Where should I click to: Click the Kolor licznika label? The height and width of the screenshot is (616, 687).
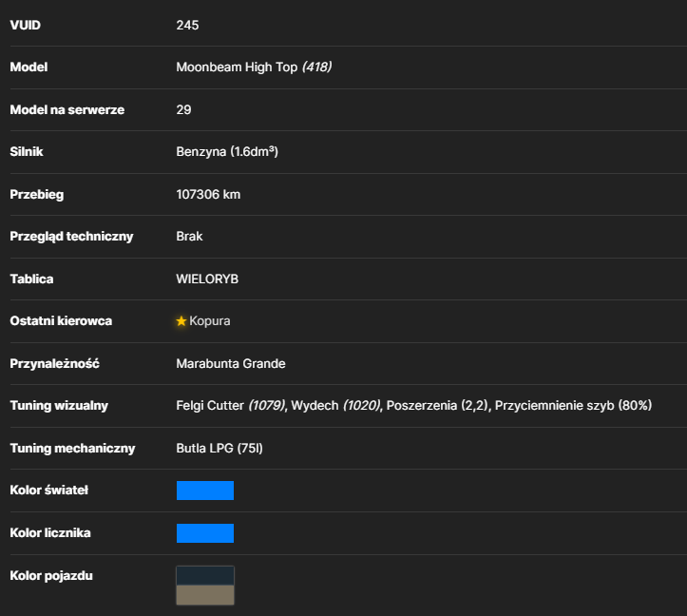tap(50, 532)
